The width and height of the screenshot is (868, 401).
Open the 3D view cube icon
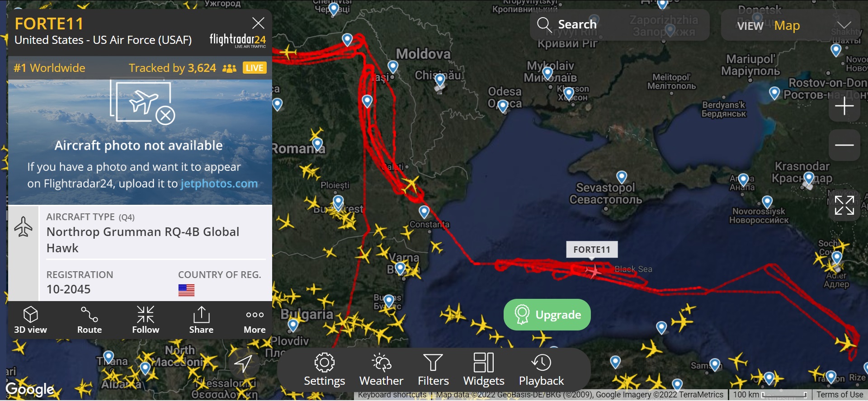(30, 320)
